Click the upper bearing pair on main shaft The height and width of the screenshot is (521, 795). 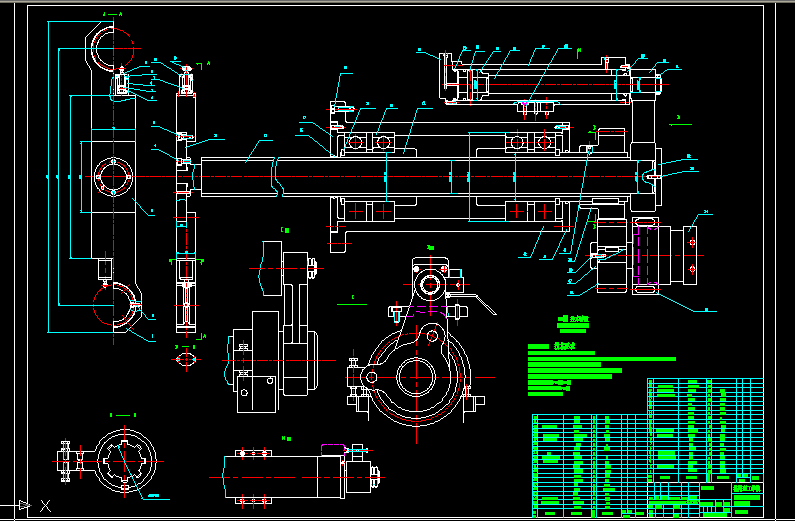pos(370,142)
